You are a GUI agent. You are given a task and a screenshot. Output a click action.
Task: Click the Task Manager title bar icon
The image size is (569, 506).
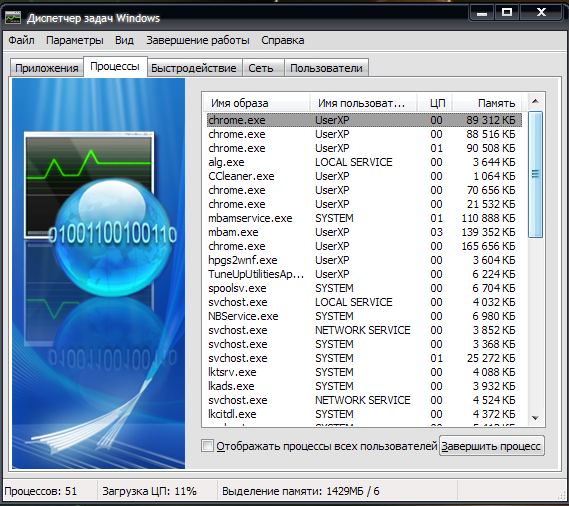pos(13,17)
